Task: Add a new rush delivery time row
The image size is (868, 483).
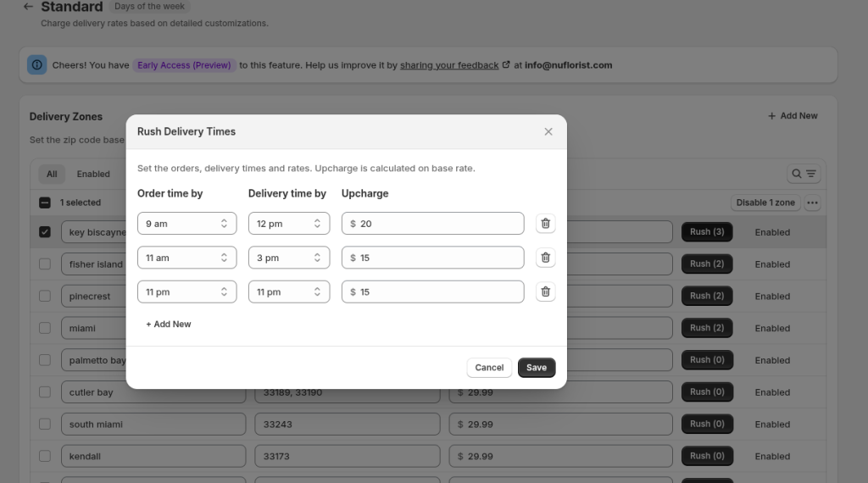Action: coord(169,324)
